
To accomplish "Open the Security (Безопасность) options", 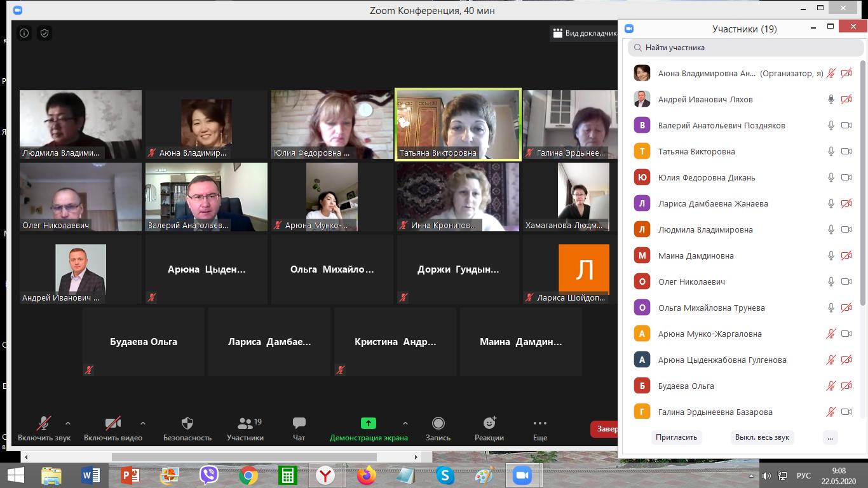I will [x=187, y=429].
